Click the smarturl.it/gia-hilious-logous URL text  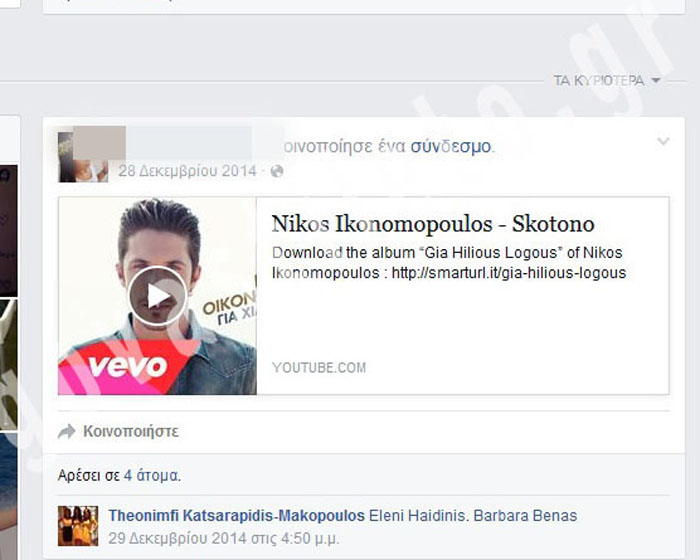tap(508, 273)
